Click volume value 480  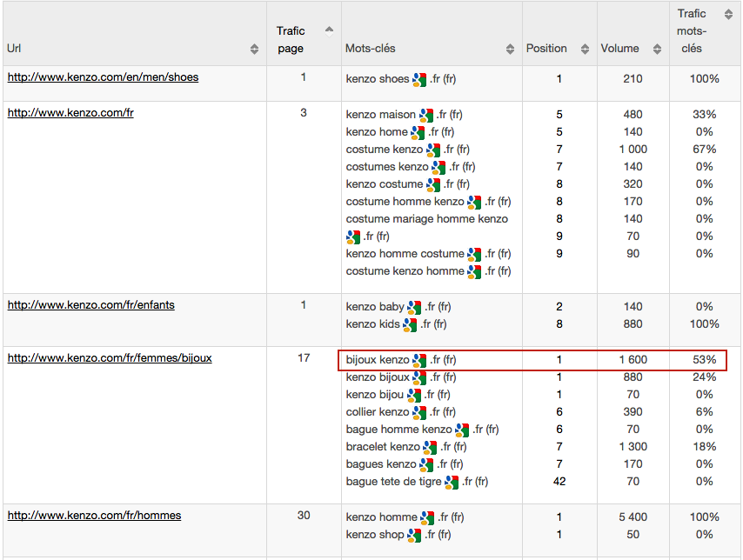pos(633,115)
